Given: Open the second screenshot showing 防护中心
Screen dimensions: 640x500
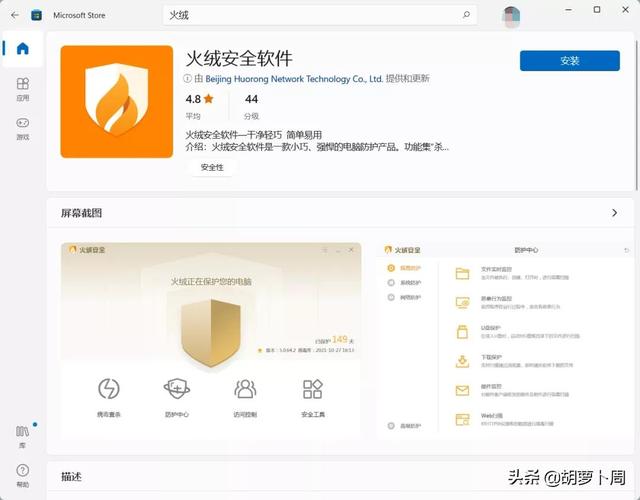Looking at the screenshot, I should click(505, 340).
